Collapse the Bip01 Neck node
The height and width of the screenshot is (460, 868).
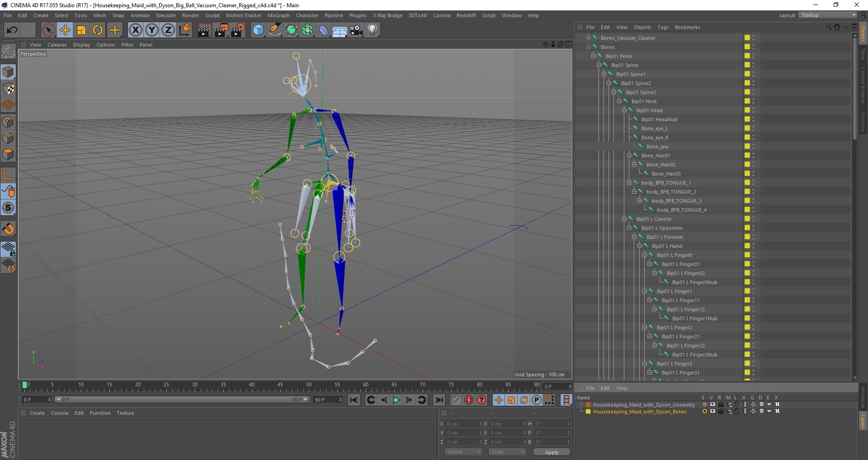point(619,101)
